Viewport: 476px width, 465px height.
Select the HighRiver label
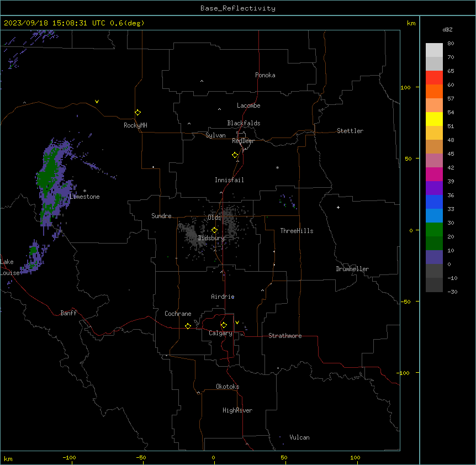(x=237, y=410)
